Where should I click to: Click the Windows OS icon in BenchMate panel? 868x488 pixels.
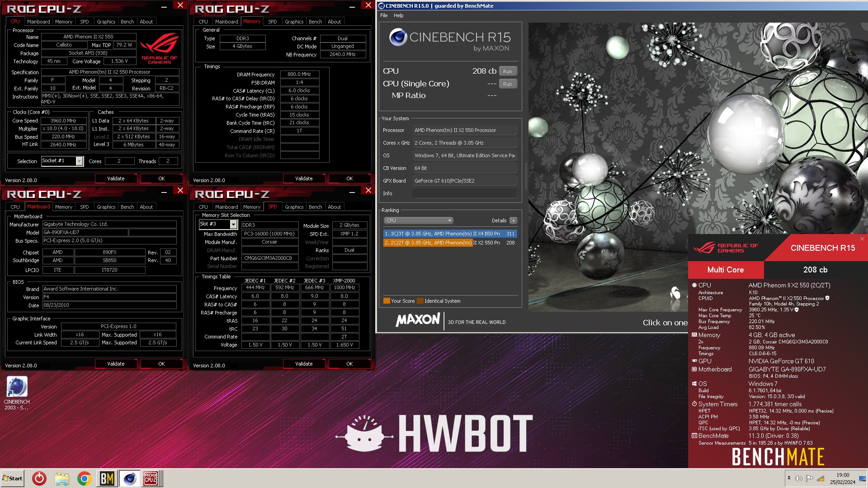click(x=694, y=384)
